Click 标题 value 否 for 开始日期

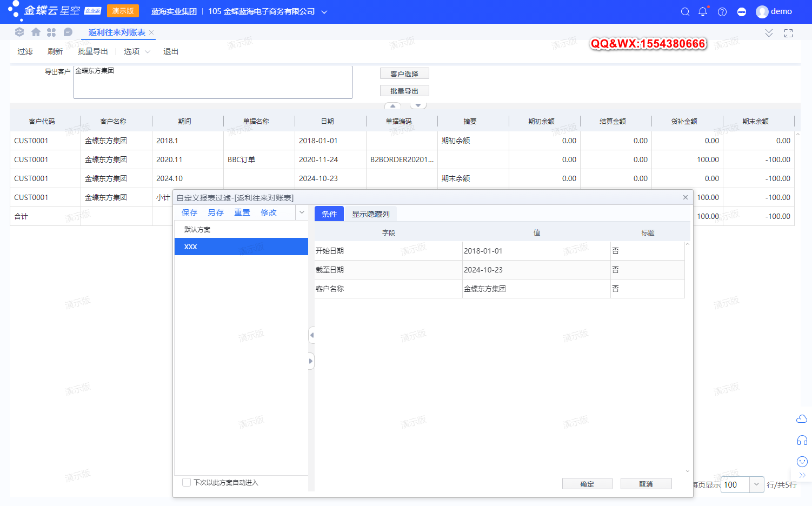tap(647, 251)
